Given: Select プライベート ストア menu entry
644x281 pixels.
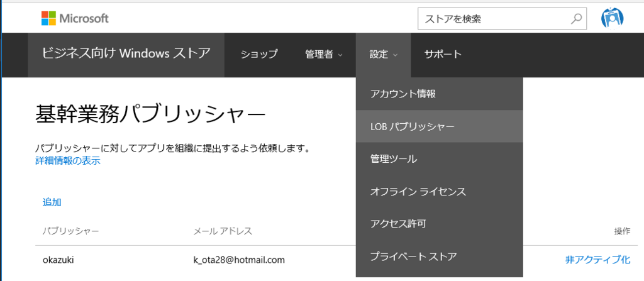Looking at the screenshot, I should pyautogui.click(x=440, y=256).
